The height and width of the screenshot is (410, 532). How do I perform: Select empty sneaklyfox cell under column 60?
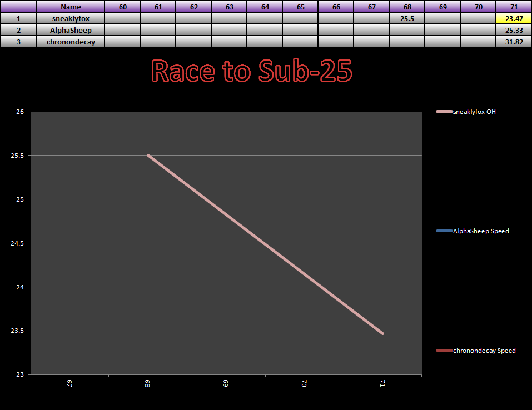[122, 19]
